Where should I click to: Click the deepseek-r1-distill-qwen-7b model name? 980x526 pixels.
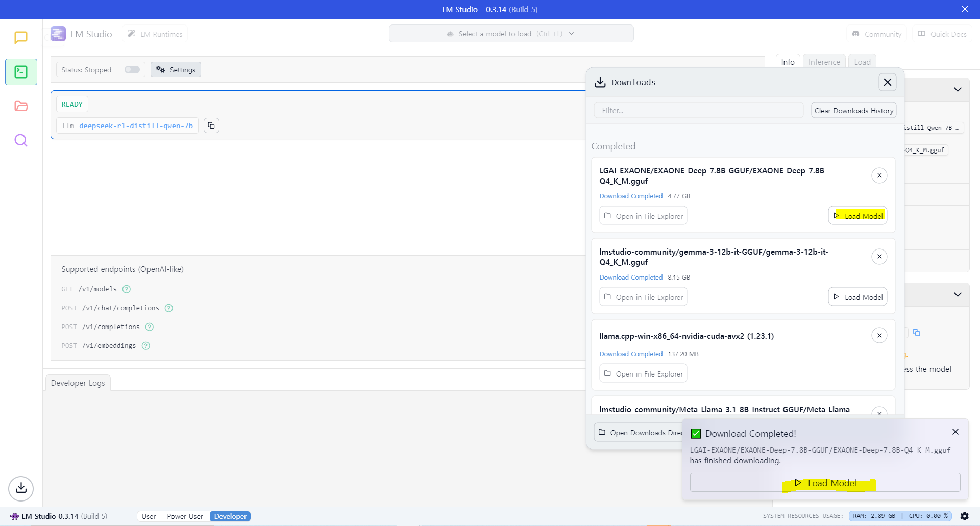point(136,126)
